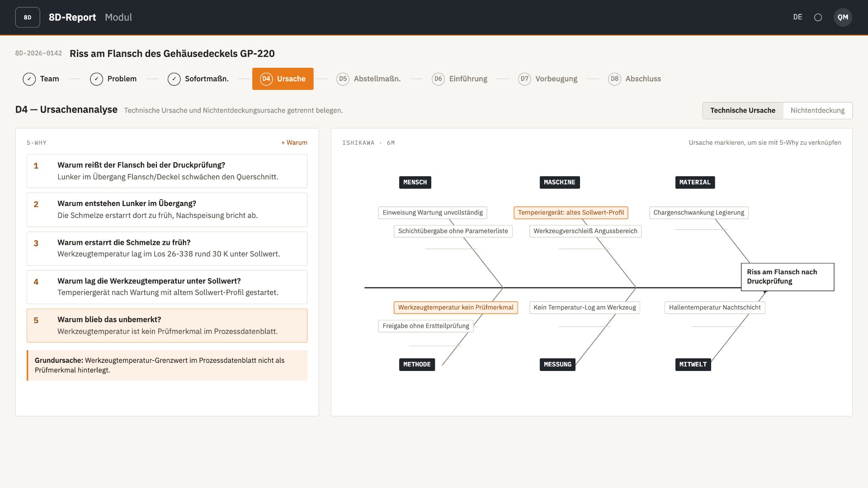Mark cause Freigabe ohne Erstteilprüfung
The width and height of the screenshot is (868, 488).
click(x=426, y=326)
